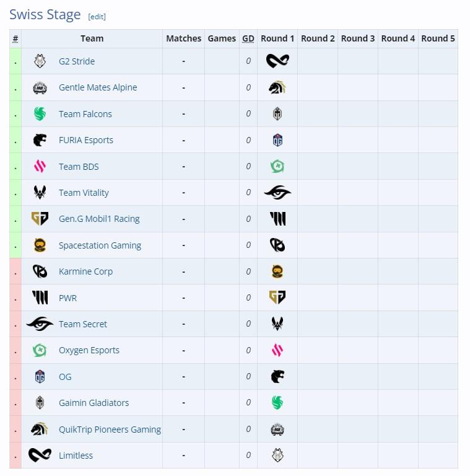Click the Team Falcons green logo
470x476 pixels.
(40, 114)
